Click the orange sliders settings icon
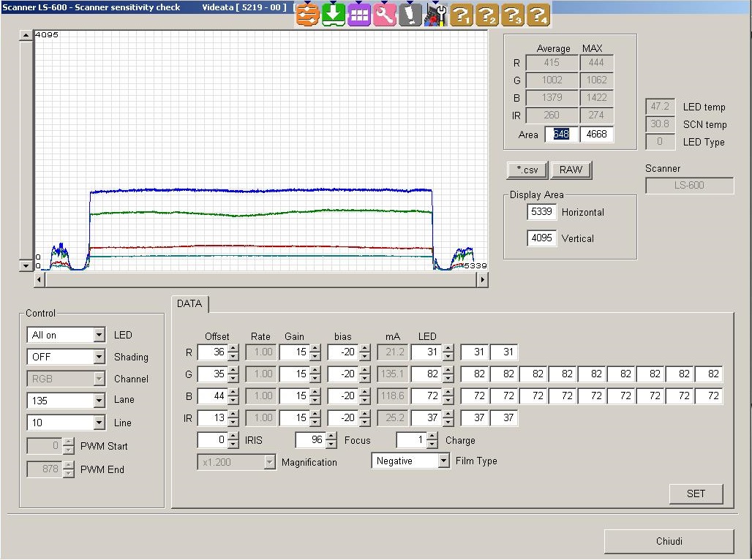 pos(309,14)
